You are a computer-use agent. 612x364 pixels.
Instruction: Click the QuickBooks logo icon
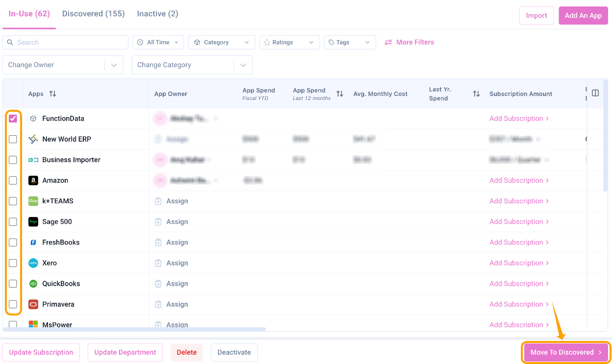click(x=33, y=283)
